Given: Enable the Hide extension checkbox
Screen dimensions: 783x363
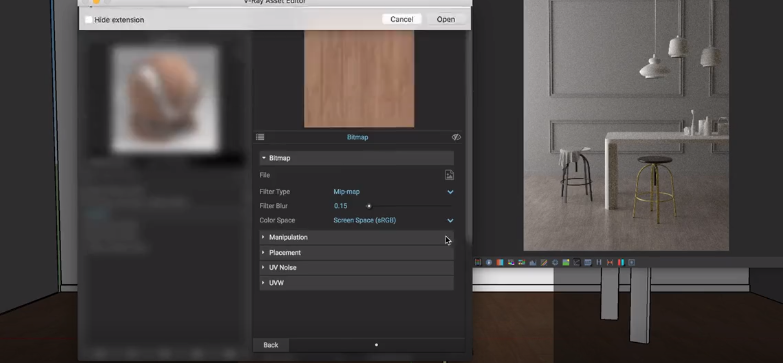Looking at the screenshot, I should (89, 20).
